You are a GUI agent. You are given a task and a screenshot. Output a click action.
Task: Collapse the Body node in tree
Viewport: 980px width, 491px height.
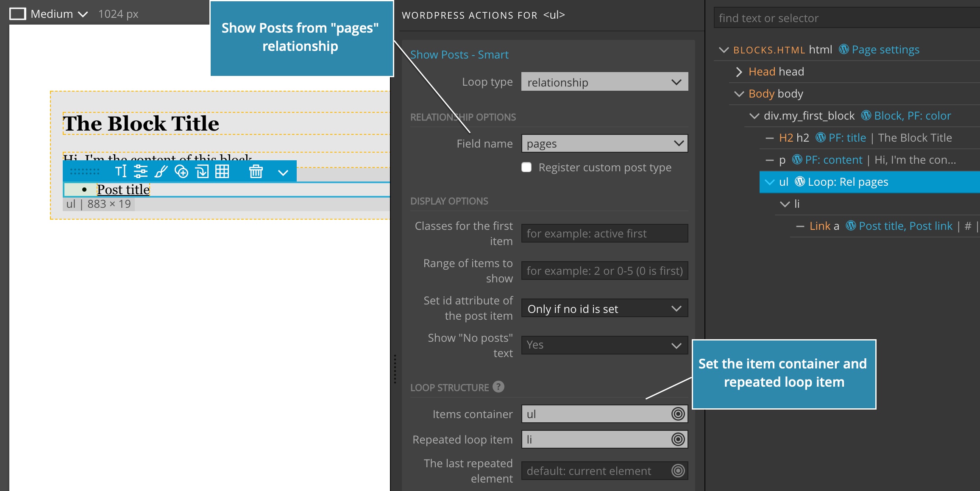coord(739,94)
